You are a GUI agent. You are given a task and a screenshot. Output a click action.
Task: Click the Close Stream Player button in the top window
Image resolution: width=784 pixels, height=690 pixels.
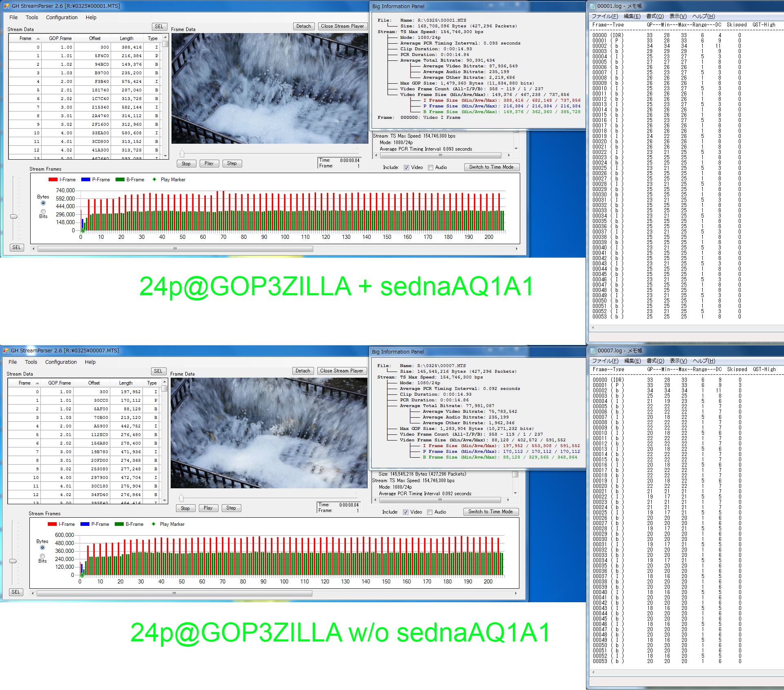coord(342,26)
